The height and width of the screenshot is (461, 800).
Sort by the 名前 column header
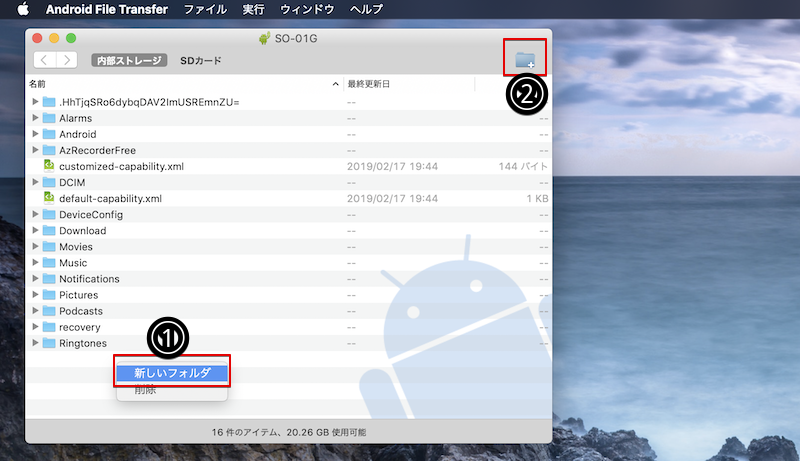point(38,83)
